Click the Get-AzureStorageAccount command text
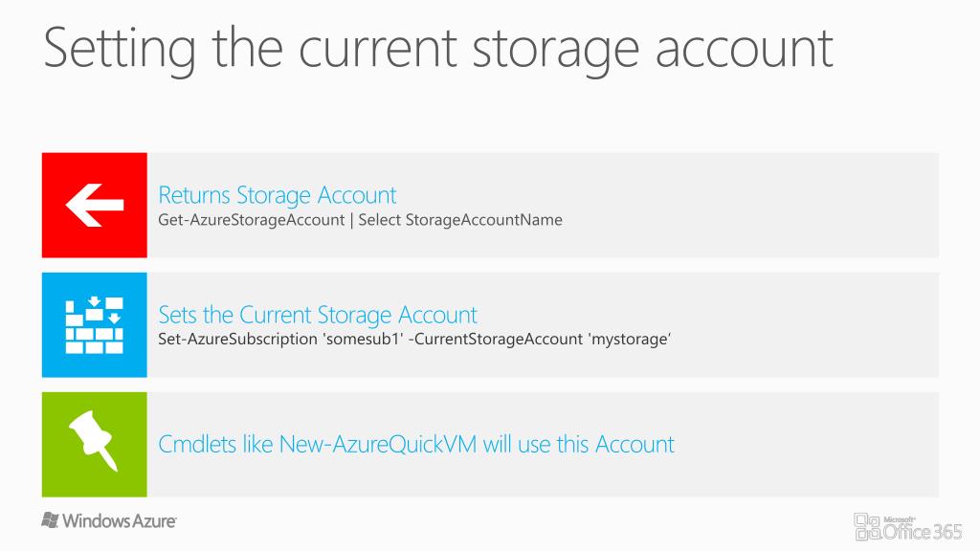This screenshot has width=980, height=551. click(x=252, y=220)
